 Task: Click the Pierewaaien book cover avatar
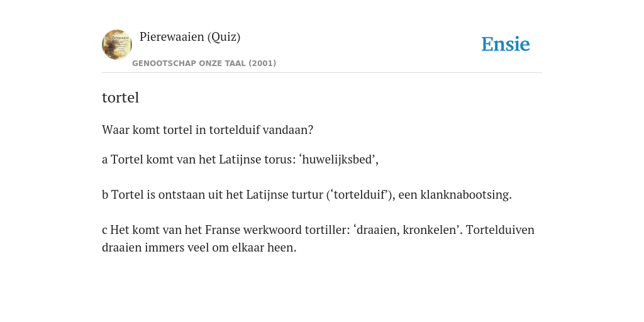pos(117,45)
